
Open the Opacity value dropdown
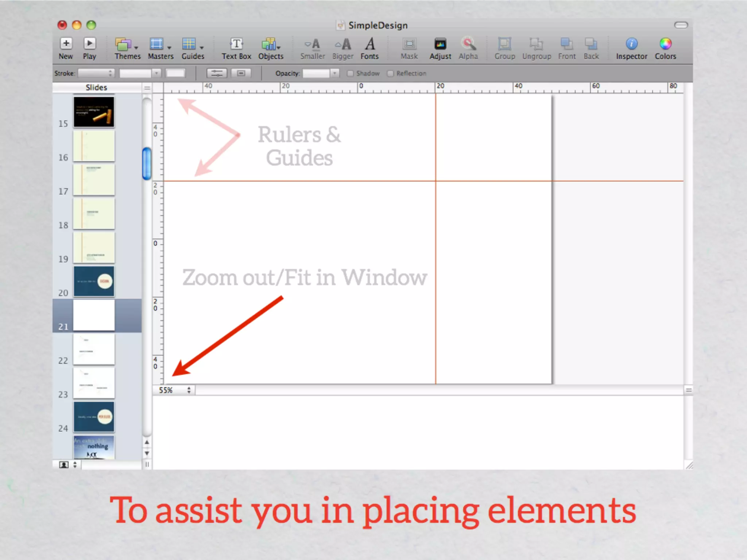pos(334,73)
